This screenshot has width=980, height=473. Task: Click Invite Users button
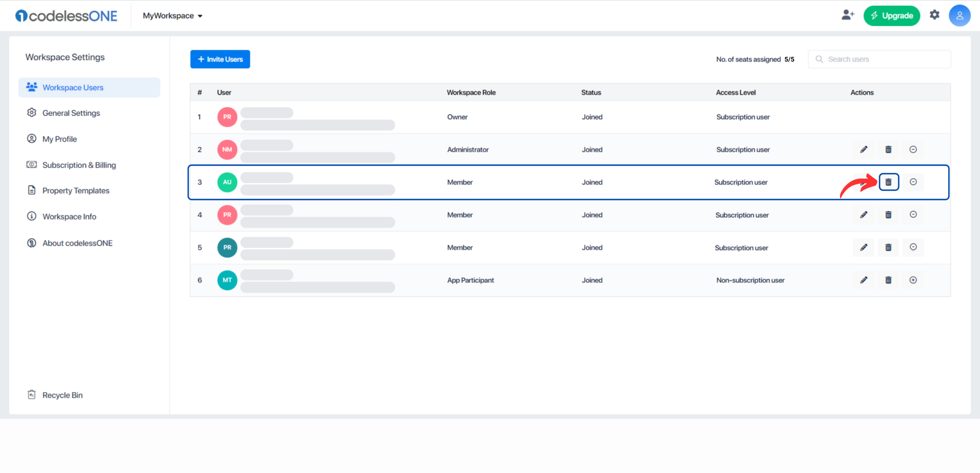coord(220,59)
